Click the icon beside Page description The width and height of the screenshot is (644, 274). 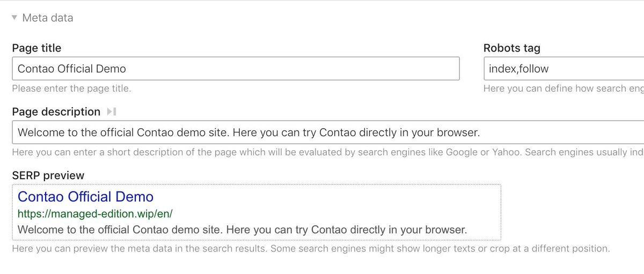[111, 112]
